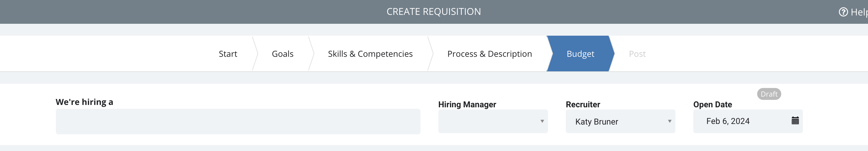Click the Hiring Manager field's triangle arrow
This screenshot has height=151, width=868.
point(542,121)
